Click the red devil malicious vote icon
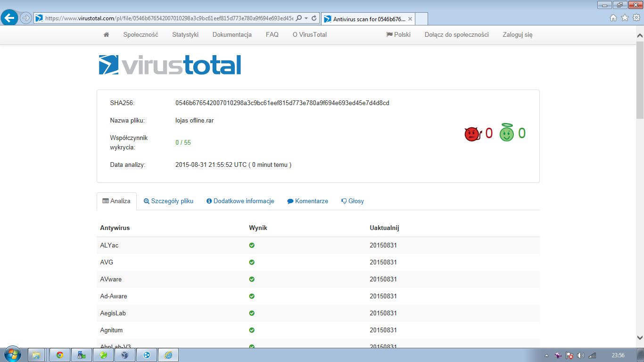Viewport: 644px width, 362px height. (x=472, y=134)
